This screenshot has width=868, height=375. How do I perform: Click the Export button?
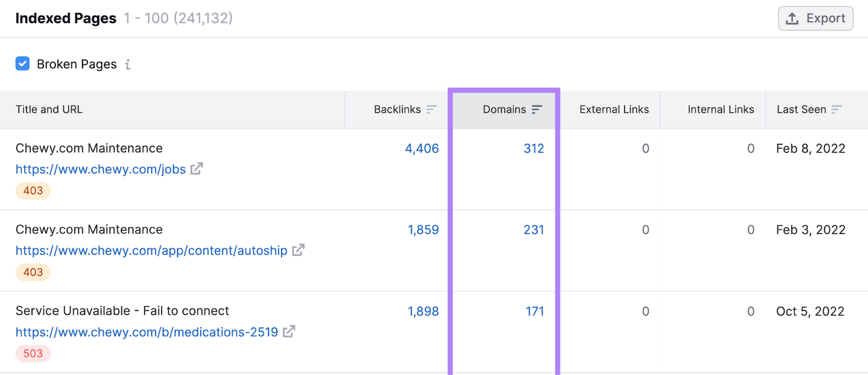815,18
